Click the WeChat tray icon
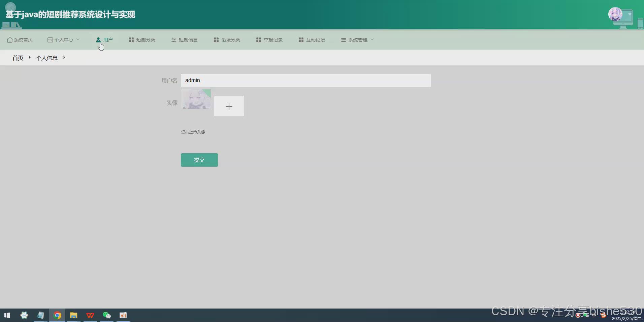 click(586, 315)
